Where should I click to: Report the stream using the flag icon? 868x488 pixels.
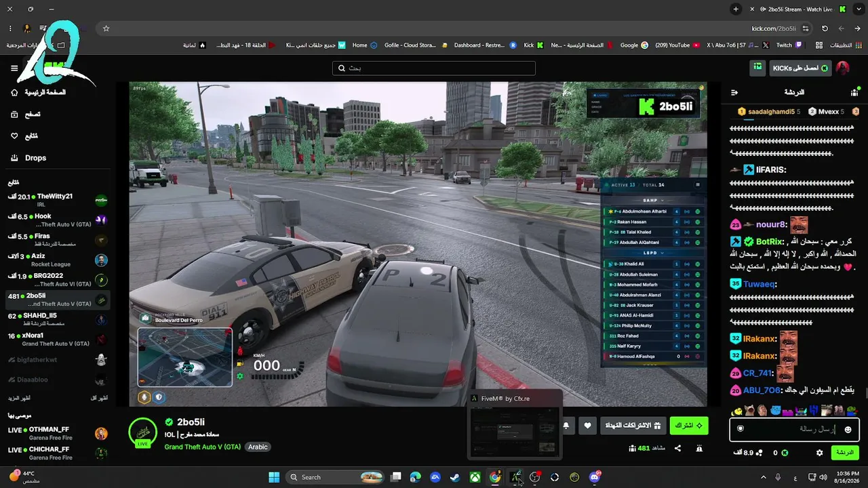coord(699,448)
